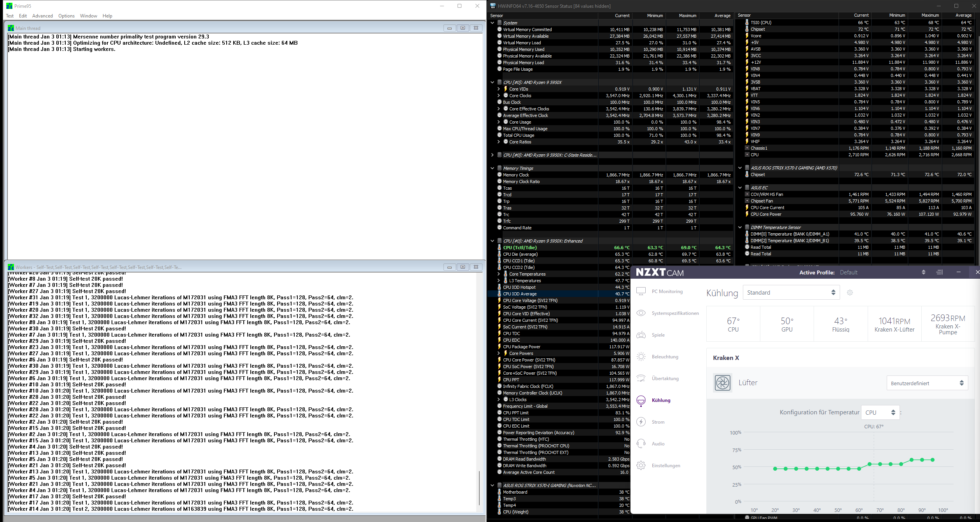This screenshot has width=980, height=522.
Task: Click the Spiele gamepad icon
Action: point(641,335)
